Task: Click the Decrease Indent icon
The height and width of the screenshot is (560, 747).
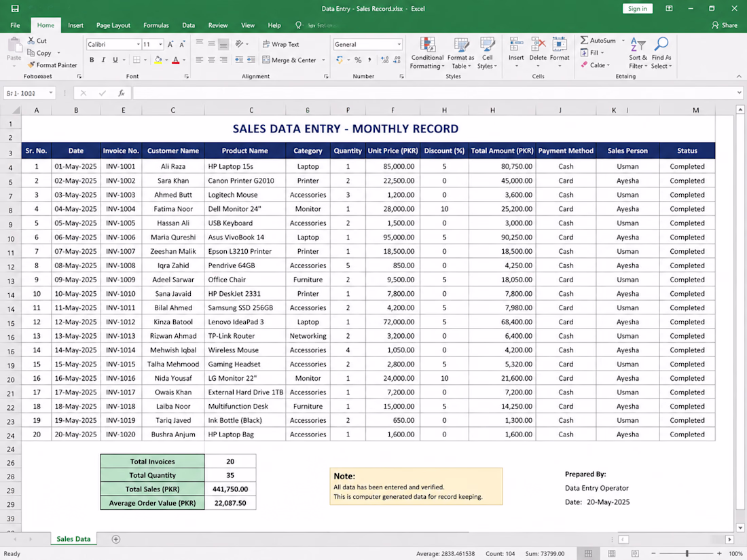Action: 239,60
